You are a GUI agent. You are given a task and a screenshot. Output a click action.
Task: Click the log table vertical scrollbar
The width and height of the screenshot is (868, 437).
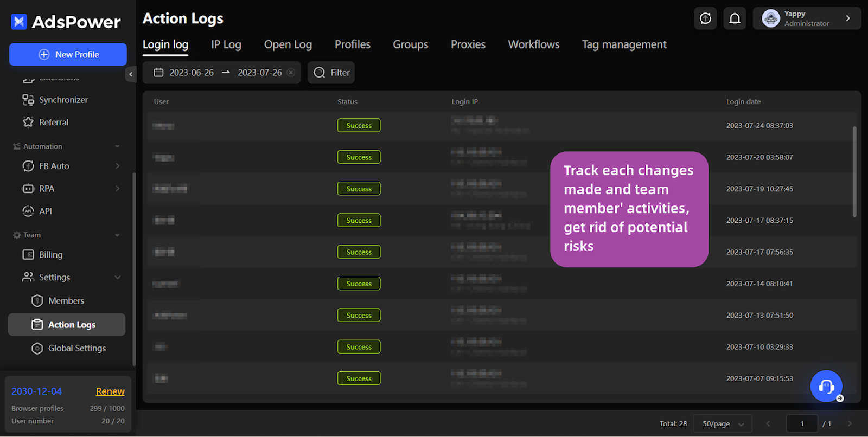(854, 172)
